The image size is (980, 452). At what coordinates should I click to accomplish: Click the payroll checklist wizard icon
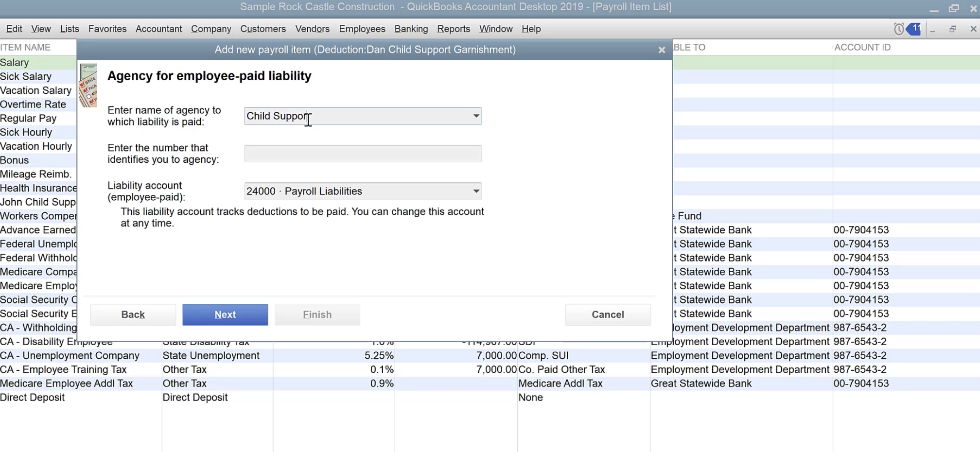click(x=88, y=86)
